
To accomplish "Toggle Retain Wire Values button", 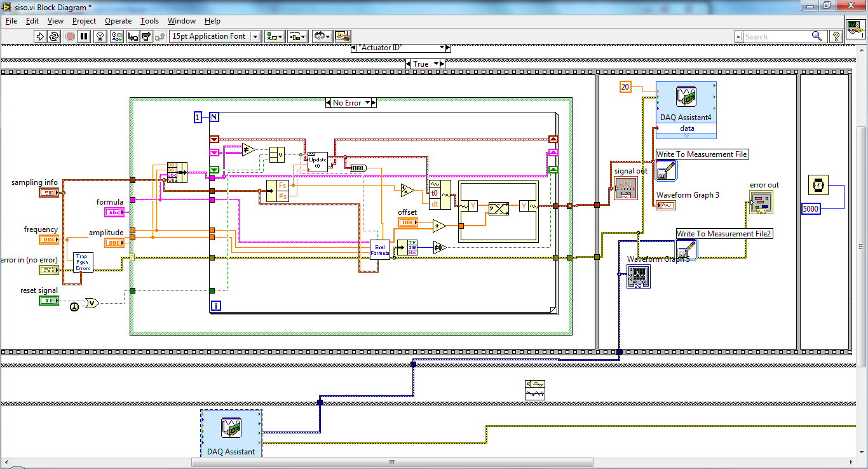I will pos(118,36).
